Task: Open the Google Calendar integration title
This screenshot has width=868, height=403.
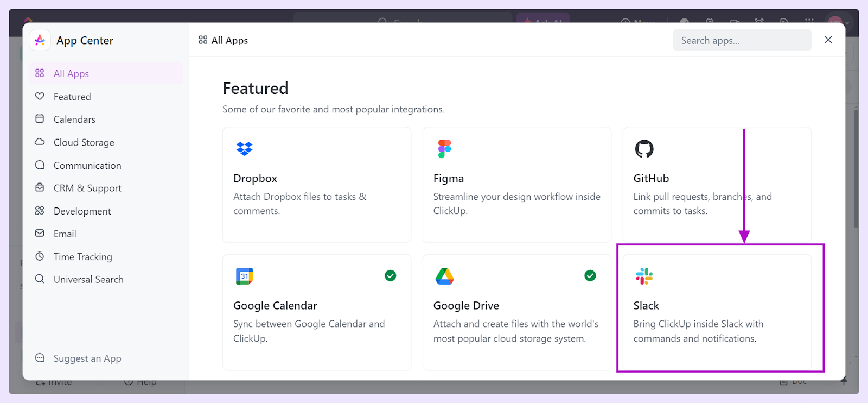Action: pyautogui.click(x=275, y=305)
